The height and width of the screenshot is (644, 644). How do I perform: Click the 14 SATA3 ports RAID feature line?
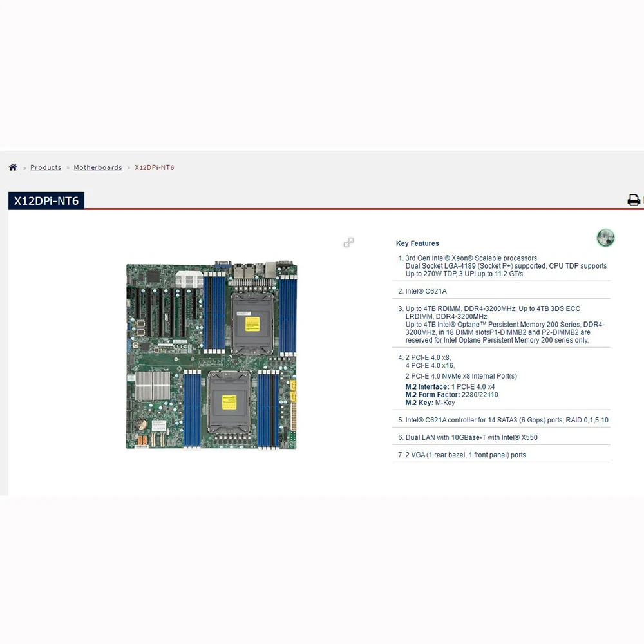pyautogui.click(x=507, y=420)
